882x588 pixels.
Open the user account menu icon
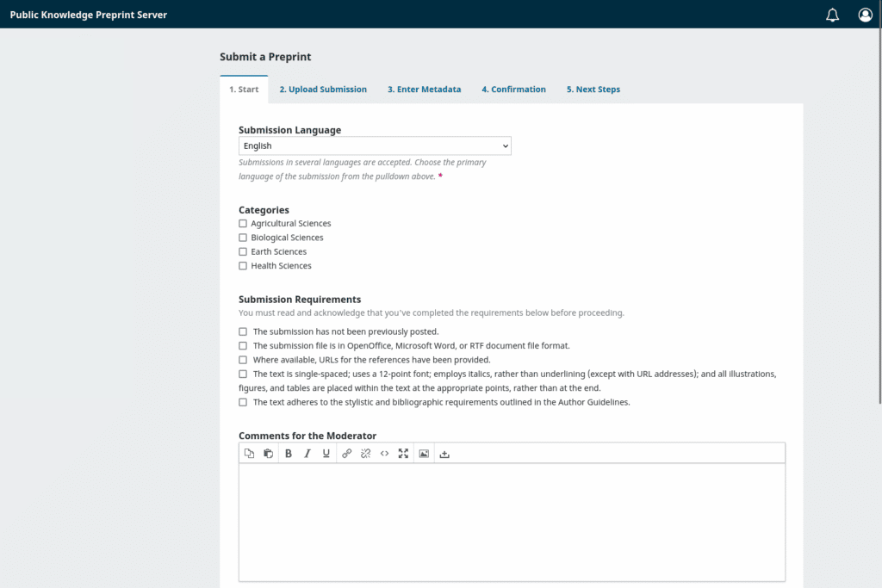[865, 15]
